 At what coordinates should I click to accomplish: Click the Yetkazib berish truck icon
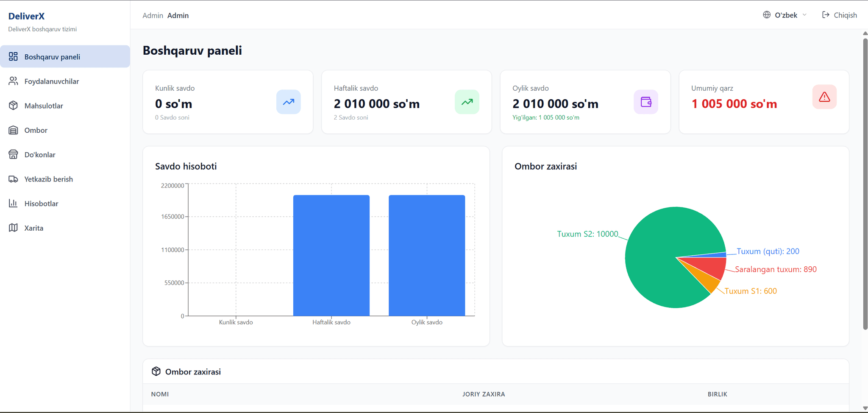click(x=13, y=179)
